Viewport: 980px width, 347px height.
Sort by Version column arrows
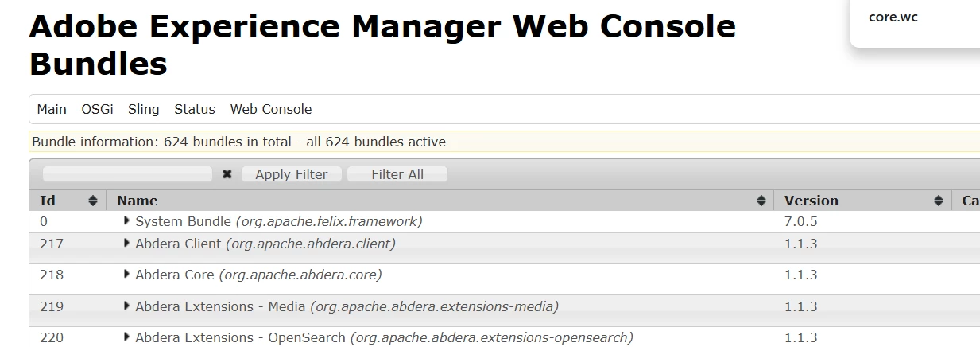pos(939,201)
